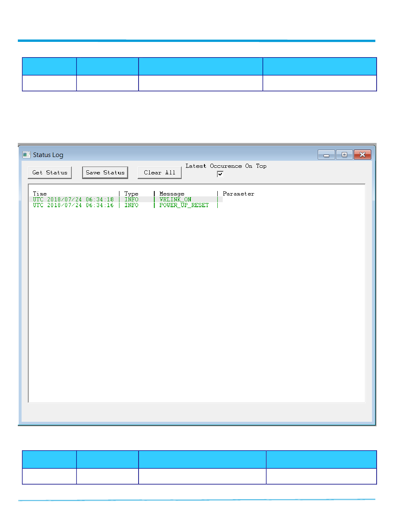
Task: Minimize the Status Log window
Action: click(x=326, y=155)
